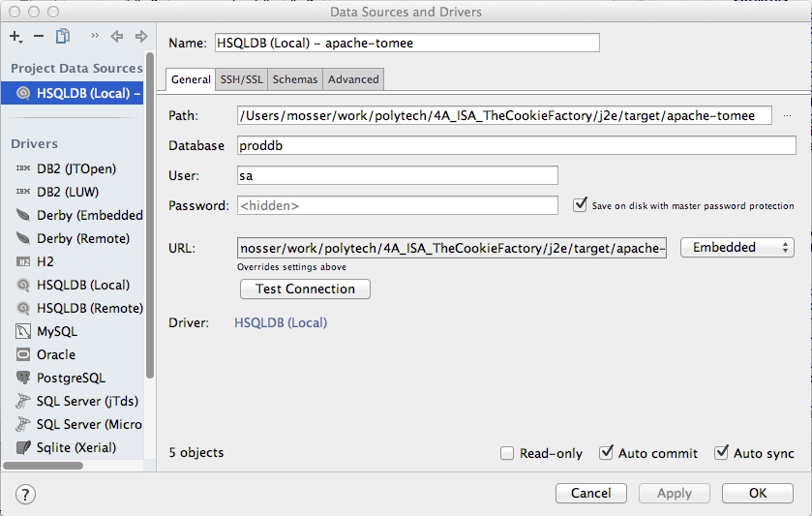
Task: Browse path with ellipsis button
Action: point(787,115)
